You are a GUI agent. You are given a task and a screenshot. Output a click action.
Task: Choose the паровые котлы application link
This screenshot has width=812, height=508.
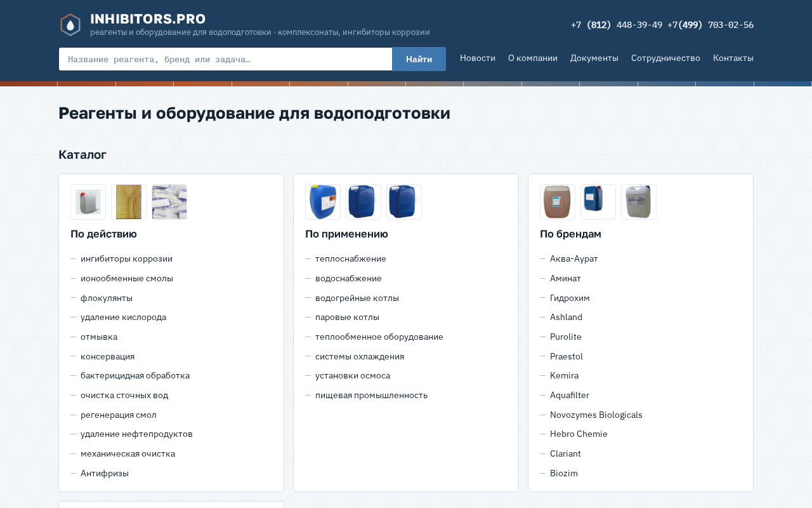pyautogui.click(x=347, y=317)
